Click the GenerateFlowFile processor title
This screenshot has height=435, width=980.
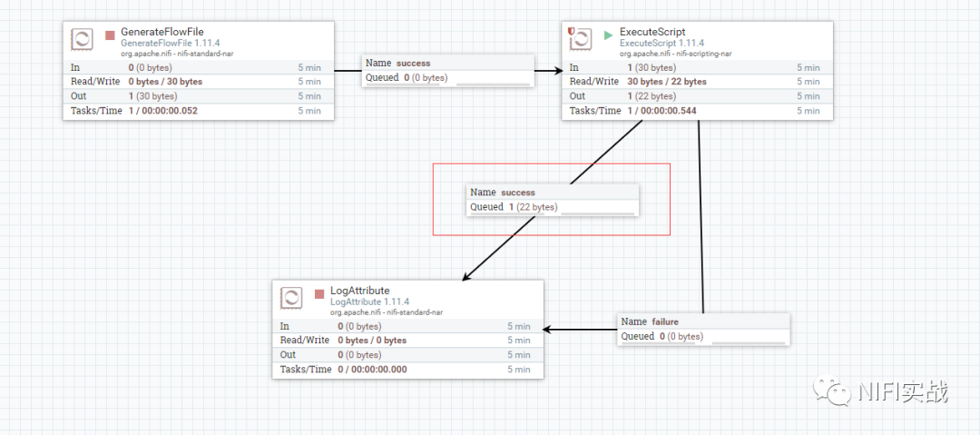coord(162,32)
